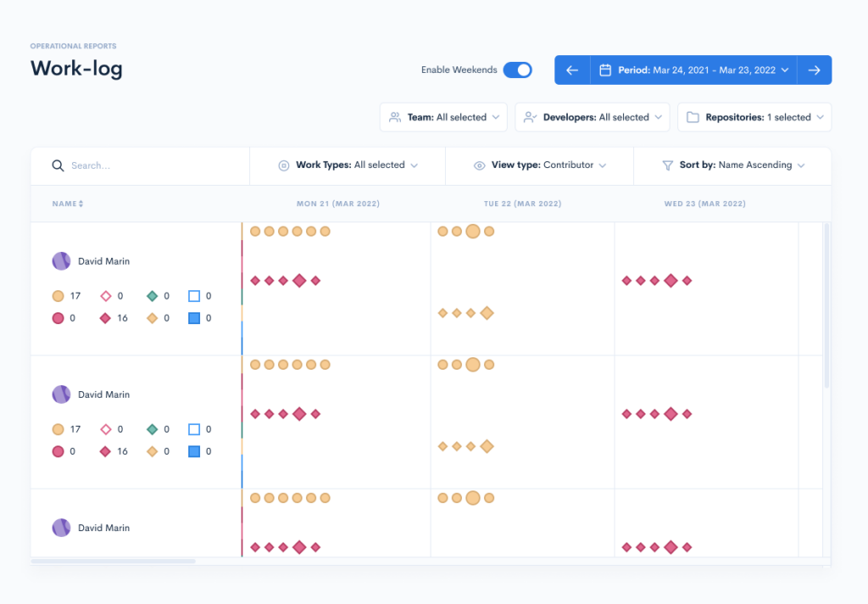Select the Operational Reports breadcrumb
This screenshot has height=604, width=868.
pos(74,45)
